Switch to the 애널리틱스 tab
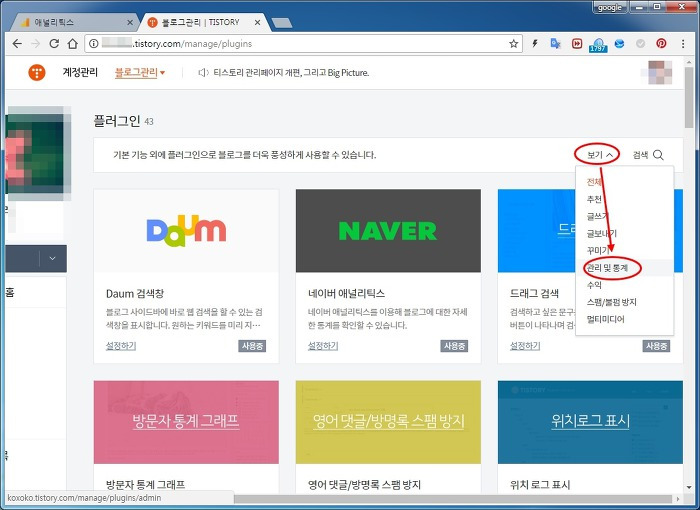This screenshot has width=700, height=510. (74, 22)
